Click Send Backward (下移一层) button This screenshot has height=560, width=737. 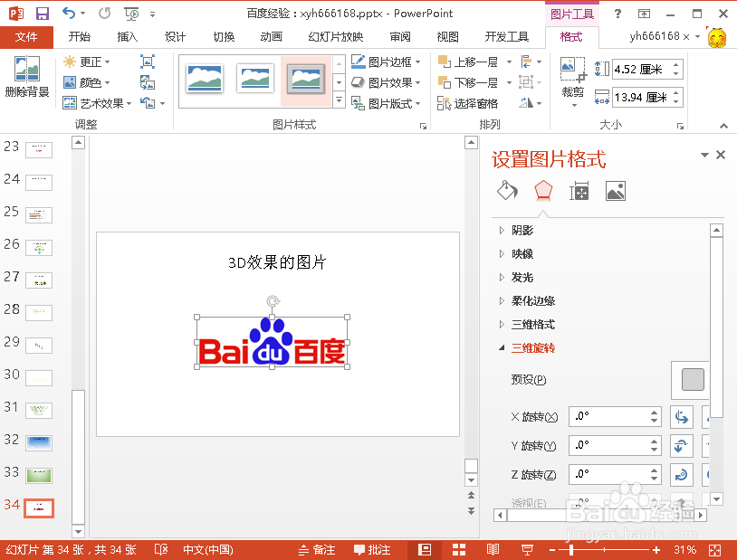click(469, 82)
